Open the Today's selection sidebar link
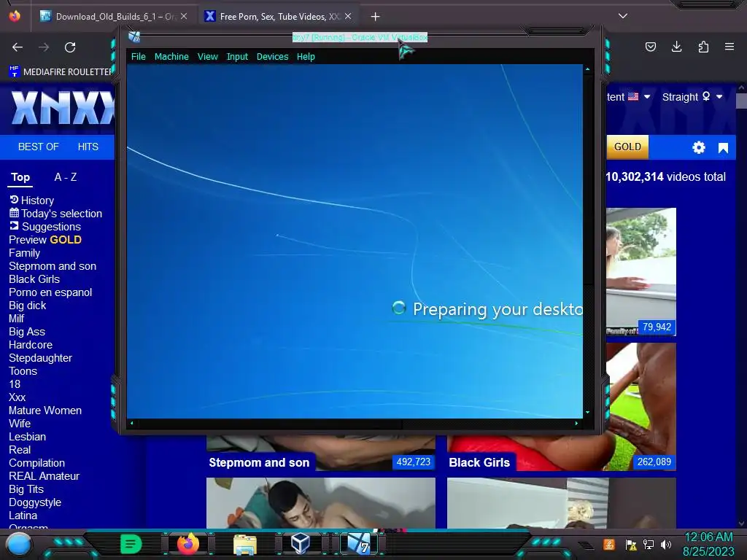Screen dimensions: 747x560 pyautogui.click(x=55, y=214)
